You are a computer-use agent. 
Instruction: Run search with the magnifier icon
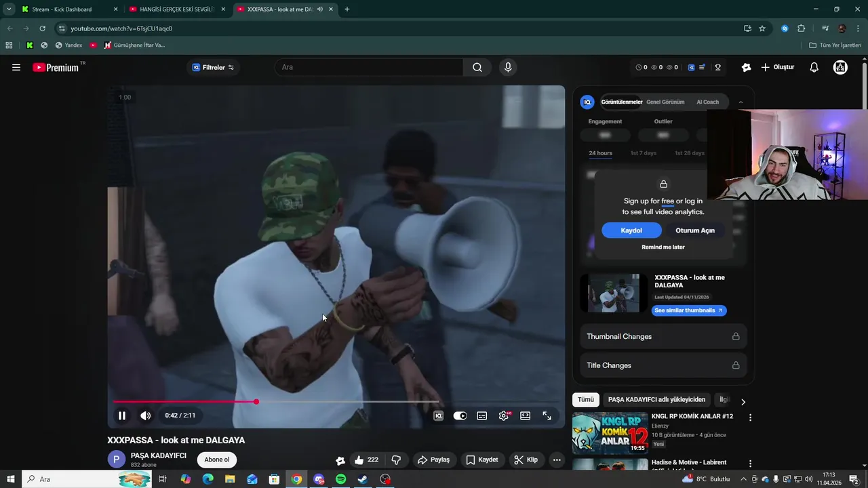coord(477,67)
